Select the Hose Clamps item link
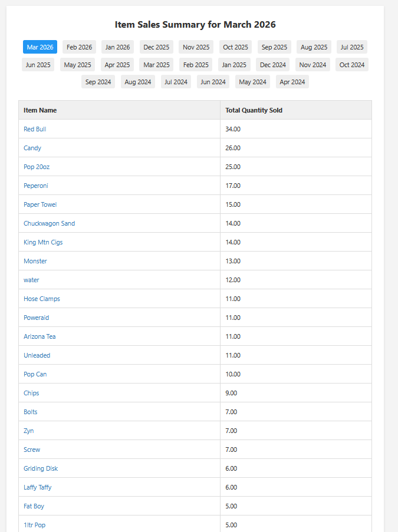 coord(42,299)
